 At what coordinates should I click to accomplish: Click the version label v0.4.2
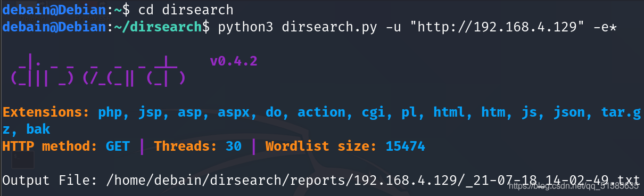[x=234, y=61]
